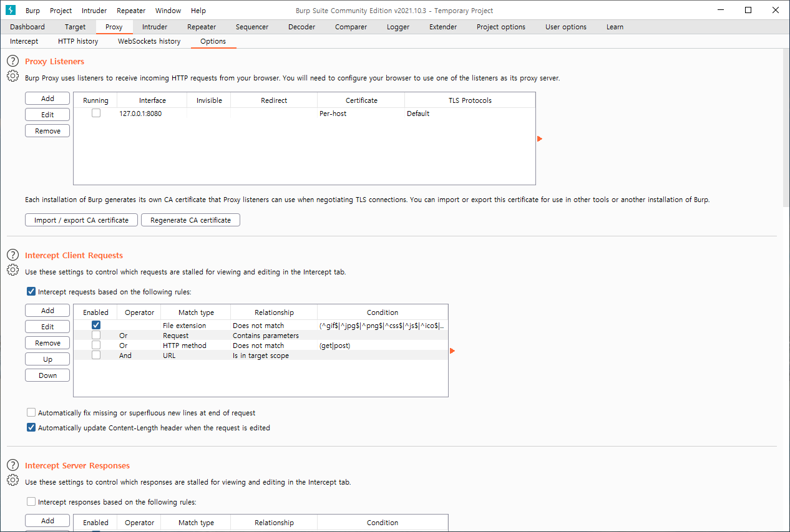Select the file extension regex condition cell
The height and width of the screenshot is (532, 790).
pos(383,326)
